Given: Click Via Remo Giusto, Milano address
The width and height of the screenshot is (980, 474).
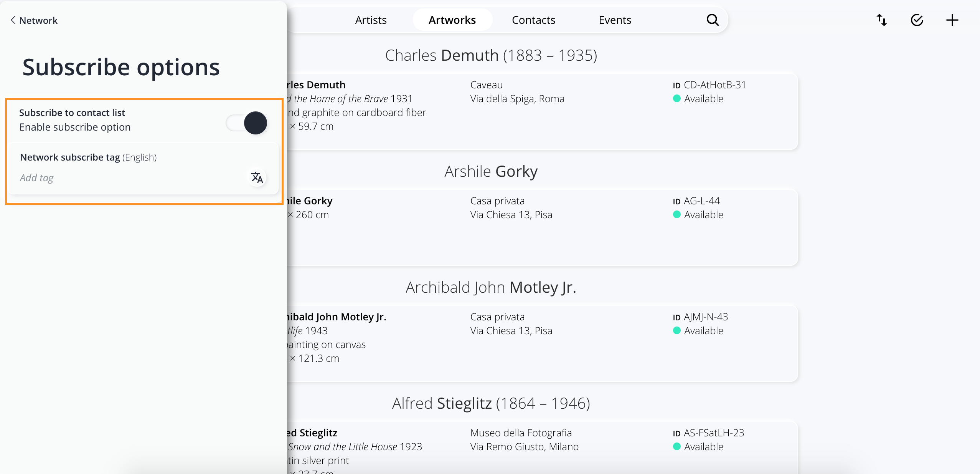Looking at the screenshot, I should 524,447.
